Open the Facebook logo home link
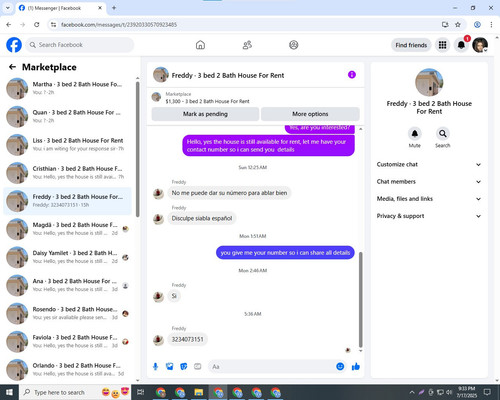 pos(14,45)
